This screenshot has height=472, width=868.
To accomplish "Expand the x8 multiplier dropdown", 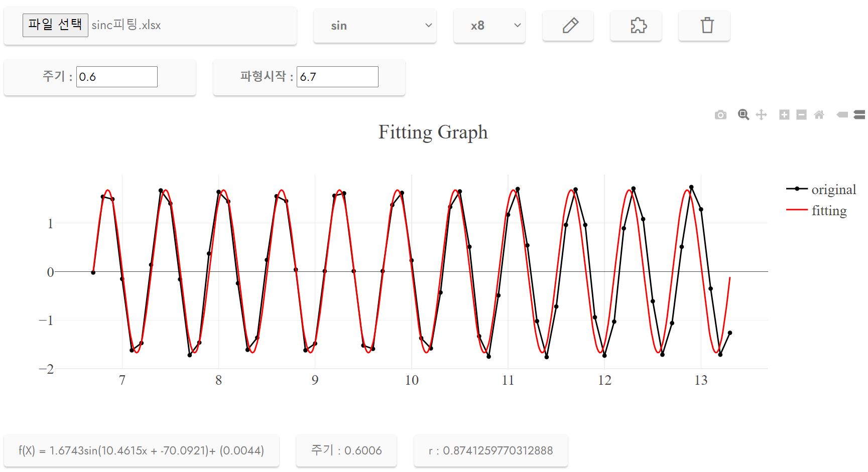I will (x=489, y=26).
